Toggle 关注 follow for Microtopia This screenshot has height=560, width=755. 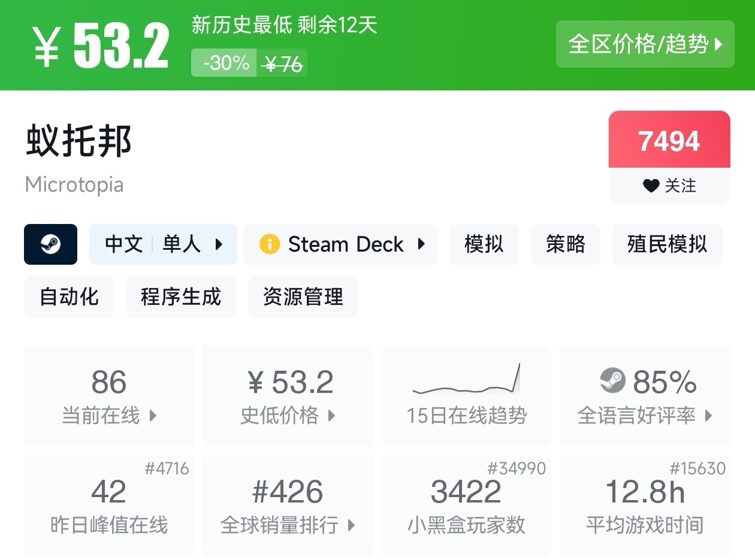click(x=669, y=186)
